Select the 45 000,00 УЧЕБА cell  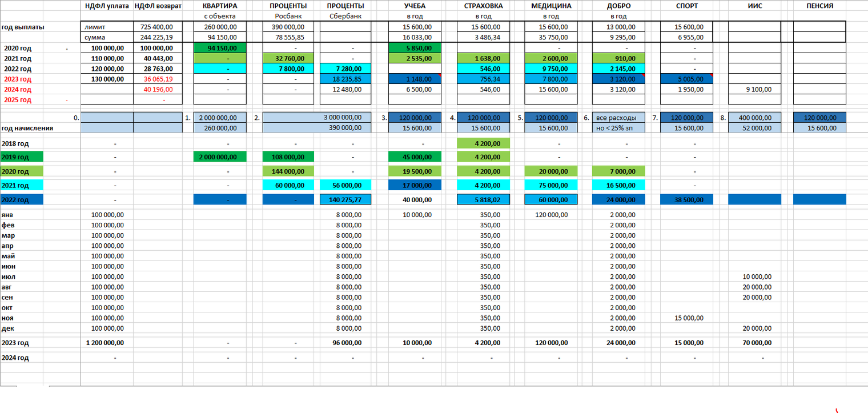click(x=415, y=157)
